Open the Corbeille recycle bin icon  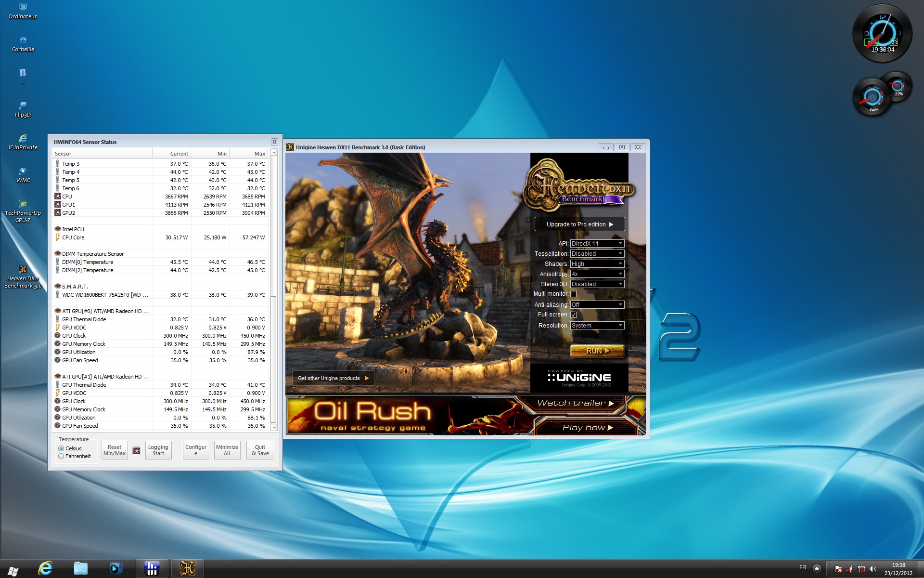click(x=23, y=44)
